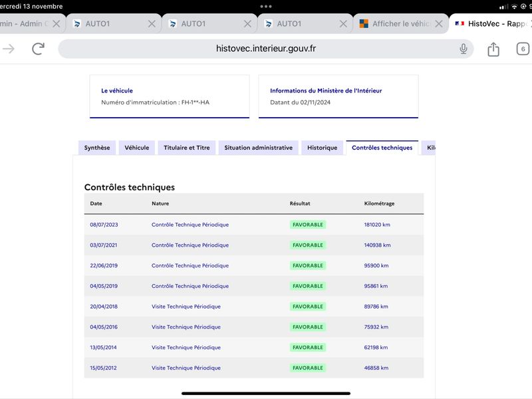Close the second AUTO1 tab

click(247, 24)
